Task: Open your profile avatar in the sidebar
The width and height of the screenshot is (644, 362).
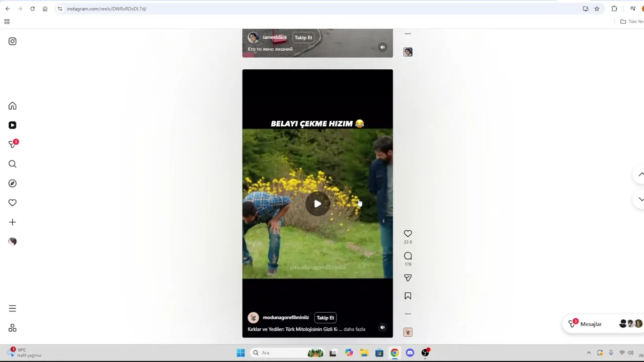Action: click(x=13, y=241)
